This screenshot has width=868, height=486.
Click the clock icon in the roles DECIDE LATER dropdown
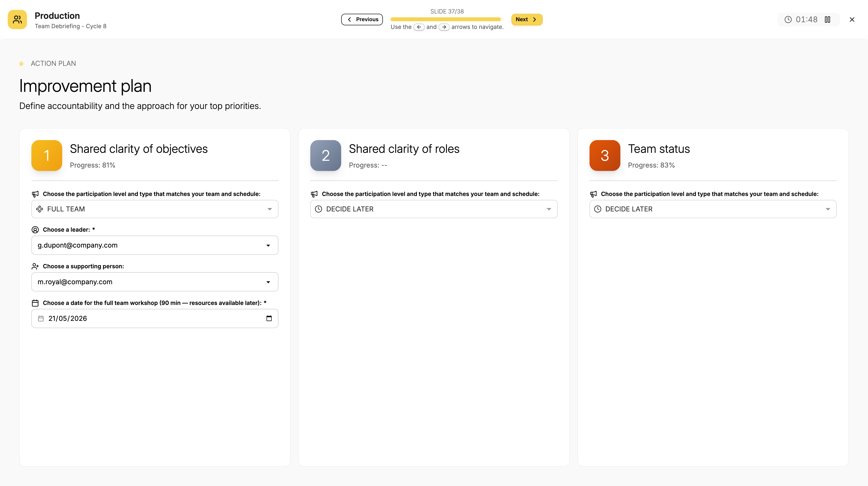click(x=319, y=209)
